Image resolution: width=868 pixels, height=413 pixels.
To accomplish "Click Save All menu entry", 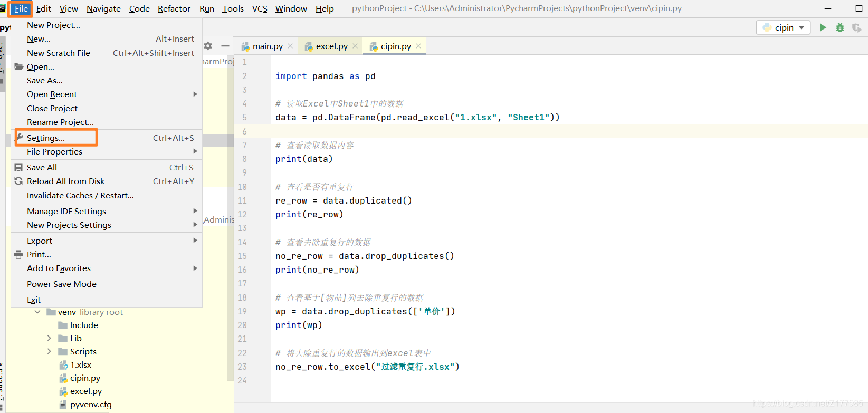I will click(x=107, y=167).
